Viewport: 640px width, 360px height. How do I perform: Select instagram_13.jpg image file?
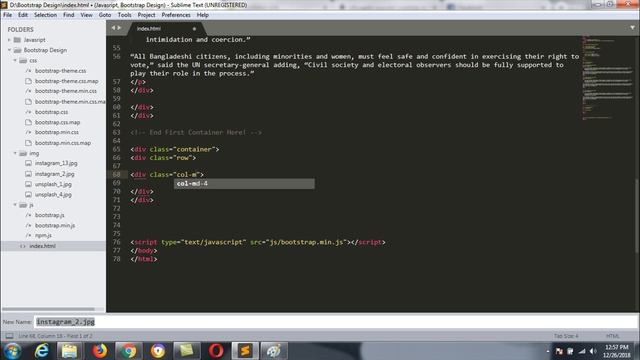click(x=56, y=163)
